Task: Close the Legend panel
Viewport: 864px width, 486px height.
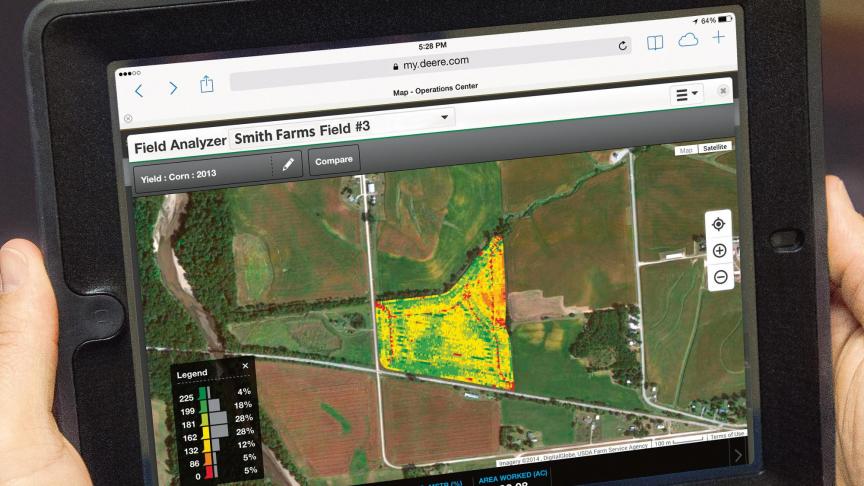Action: click(x=245, y=365)
